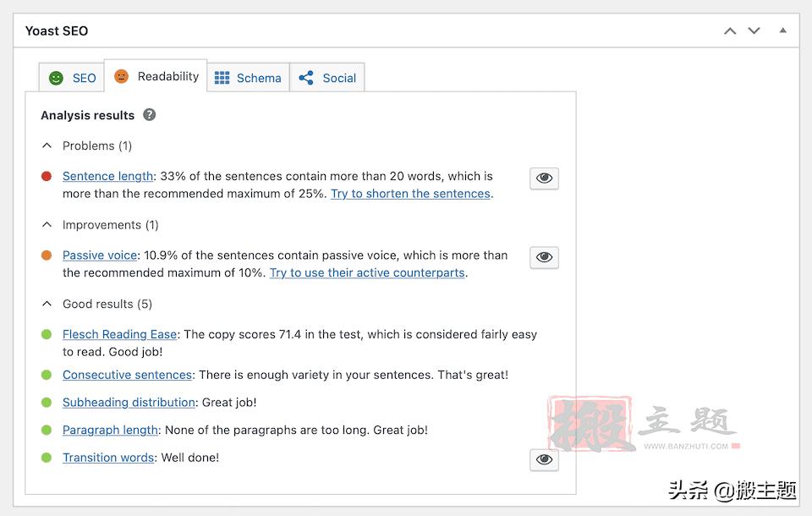
Task: Click the green smiley SEO icon
Action: (x=56, y=78)
